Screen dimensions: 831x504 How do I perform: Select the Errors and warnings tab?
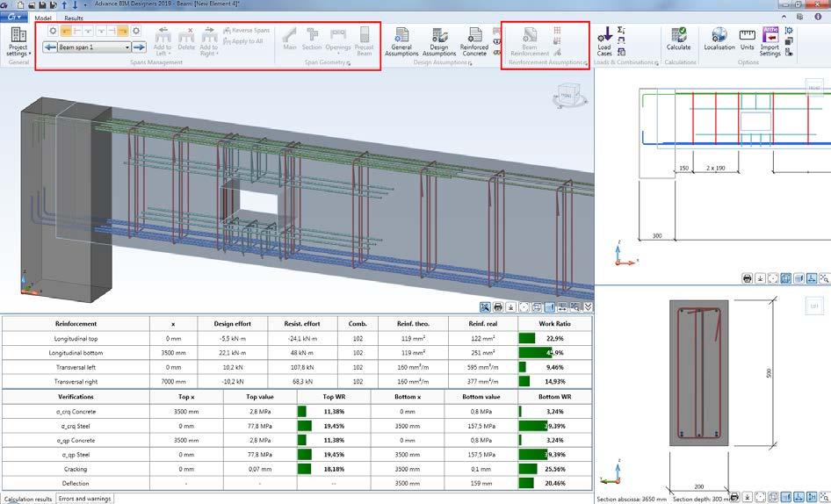[x=85, y=499]
